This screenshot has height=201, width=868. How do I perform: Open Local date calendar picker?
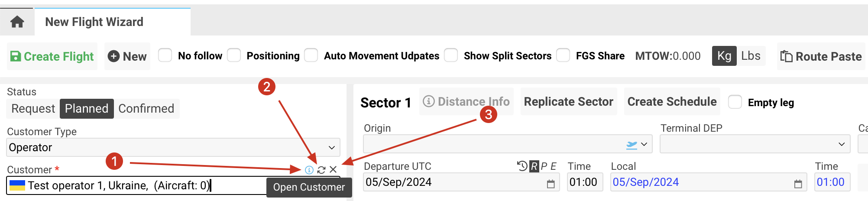coord(798,184)
